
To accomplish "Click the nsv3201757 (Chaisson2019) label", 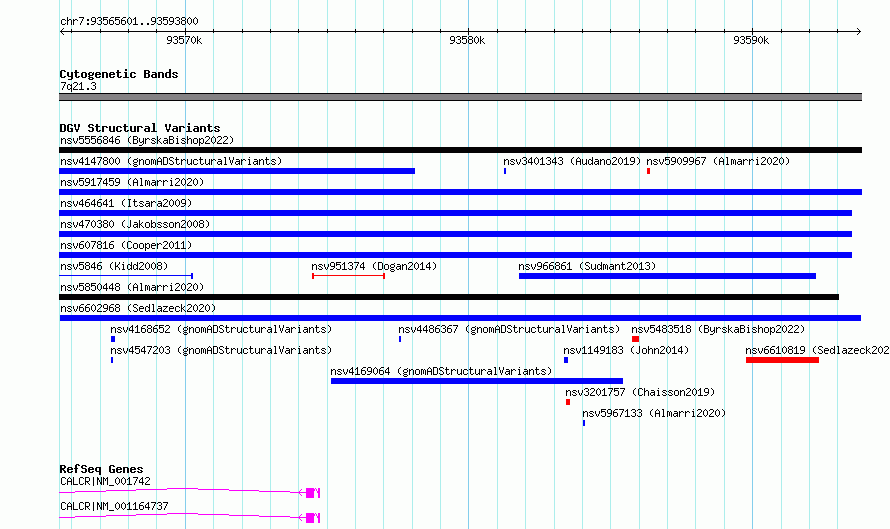I will click(x=640, y=392).
